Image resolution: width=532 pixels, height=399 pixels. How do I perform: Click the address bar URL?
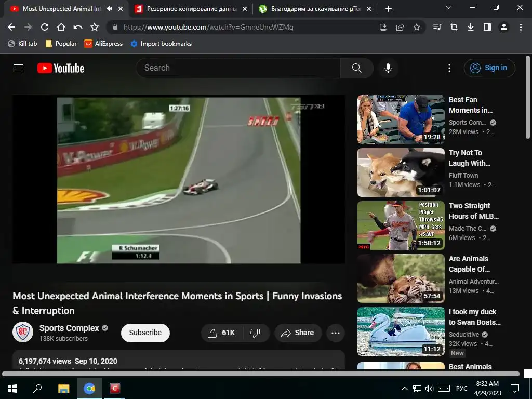[208, 27]
